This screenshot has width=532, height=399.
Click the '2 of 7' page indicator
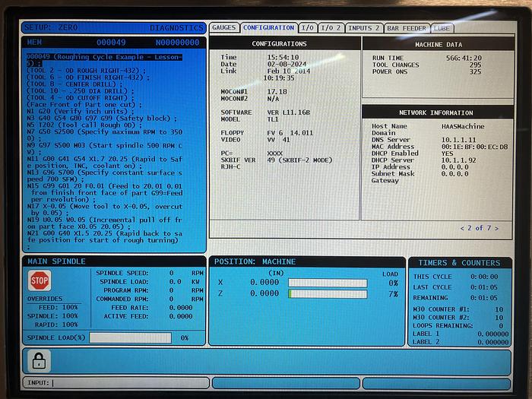point(479,228)
